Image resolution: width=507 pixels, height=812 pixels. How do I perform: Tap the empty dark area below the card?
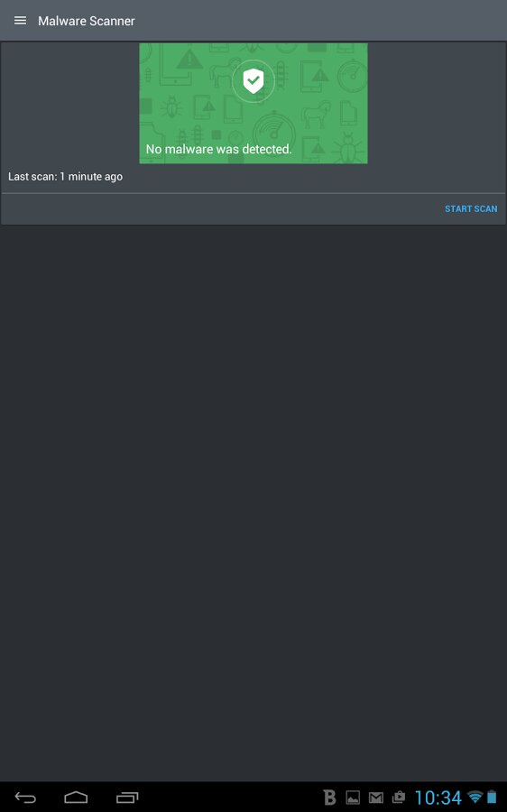(x=253, y=503)
